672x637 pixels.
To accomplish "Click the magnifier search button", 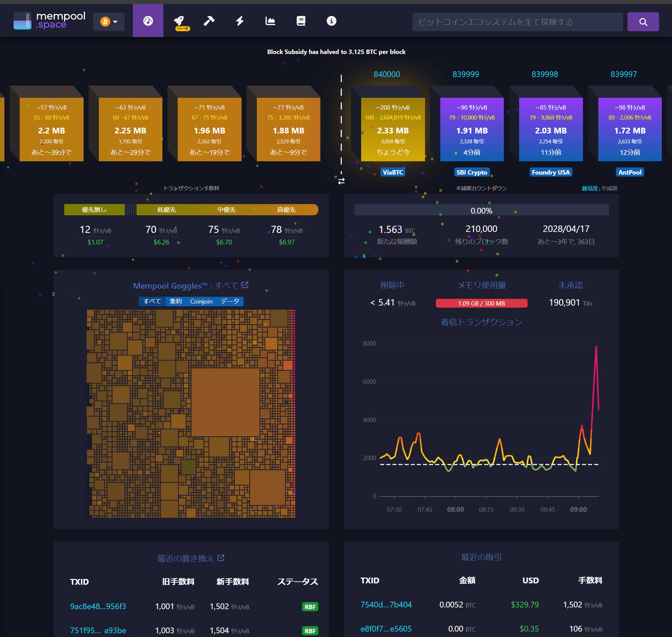I will pos(643,22).
